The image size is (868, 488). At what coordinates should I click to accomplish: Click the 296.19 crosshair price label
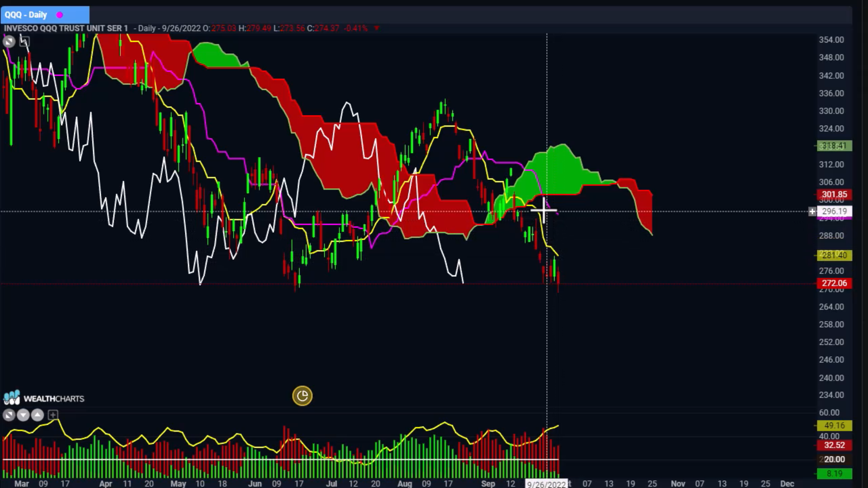click(x=834, y=211)
